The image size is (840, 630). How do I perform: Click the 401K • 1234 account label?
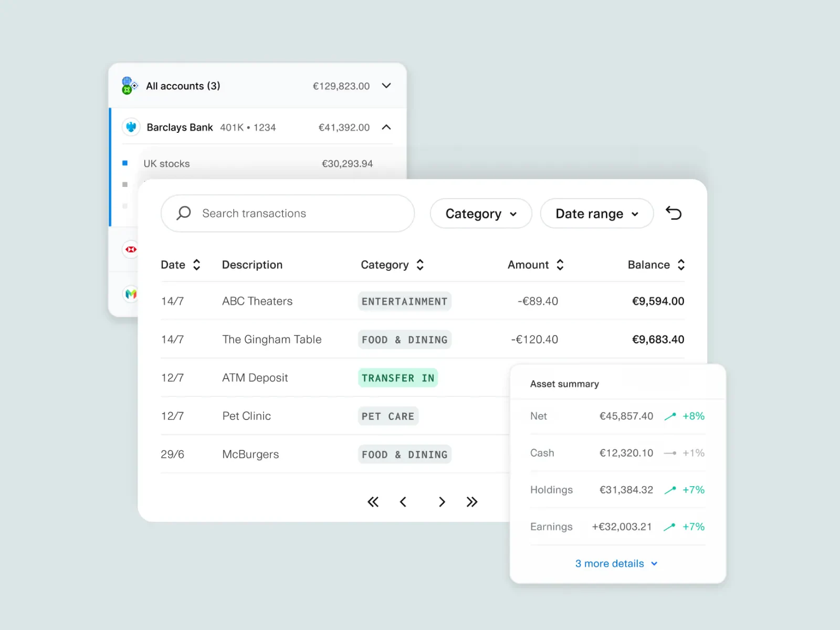tap(248, 128)
